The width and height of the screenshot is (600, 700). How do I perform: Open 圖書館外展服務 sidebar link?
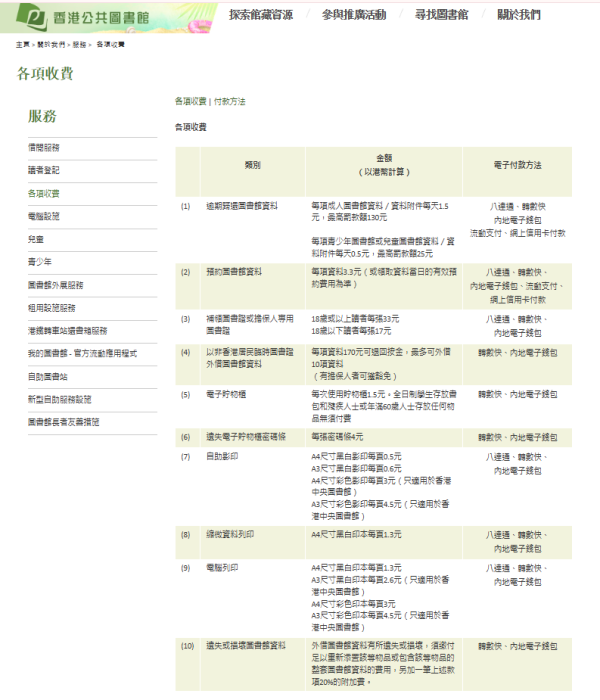55,285
